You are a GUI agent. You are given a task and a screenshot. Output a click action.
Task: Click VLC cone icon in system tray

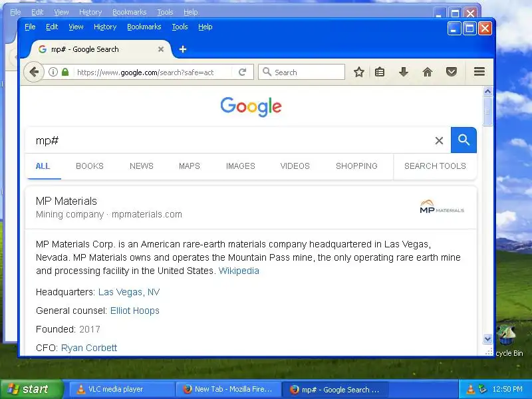(x=471, y=389)
